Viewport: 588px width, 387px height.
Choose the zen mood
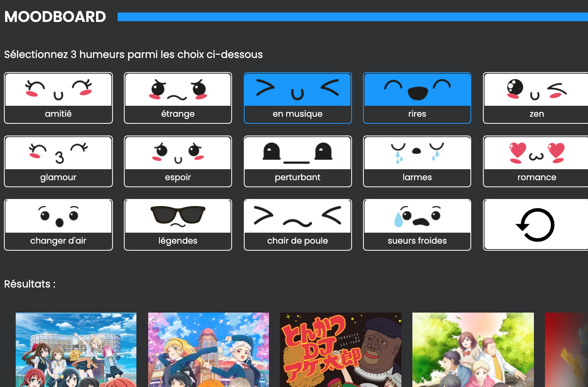coord(536,98)
